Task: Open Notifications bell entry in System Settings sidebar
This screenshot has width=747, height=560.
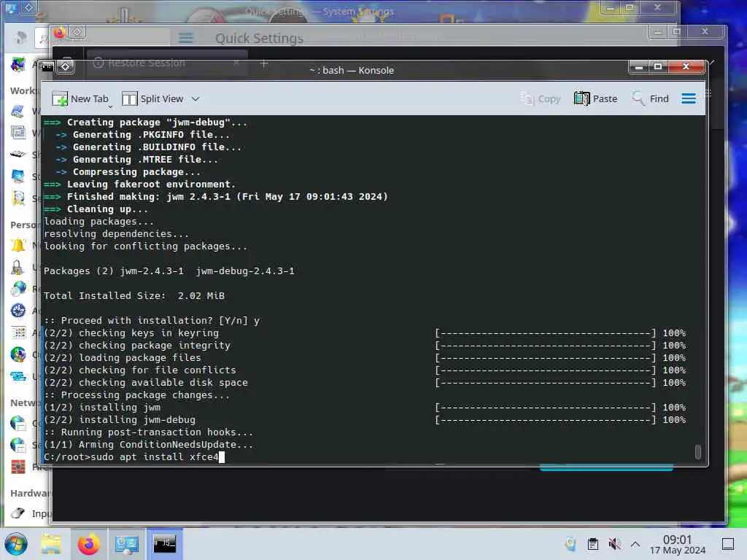Action: (18, 246)
